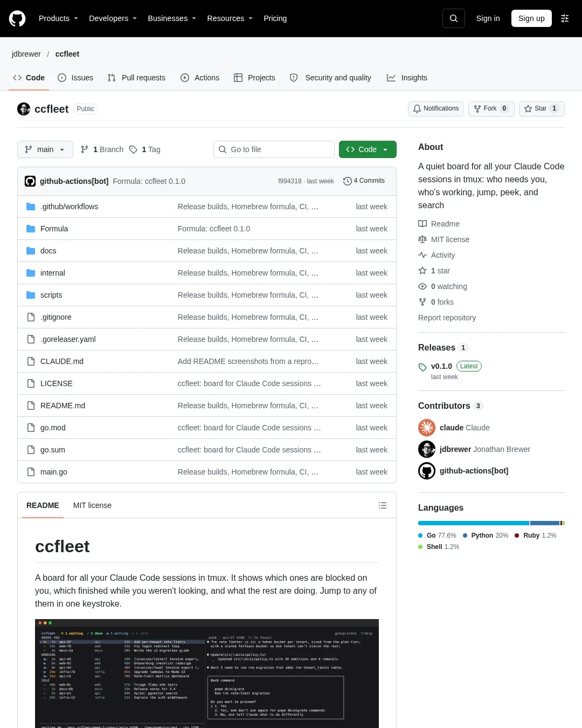Click the MIT license scales icon
The width and height of the screenshot is (582, 728).
[x=422, y=239]
